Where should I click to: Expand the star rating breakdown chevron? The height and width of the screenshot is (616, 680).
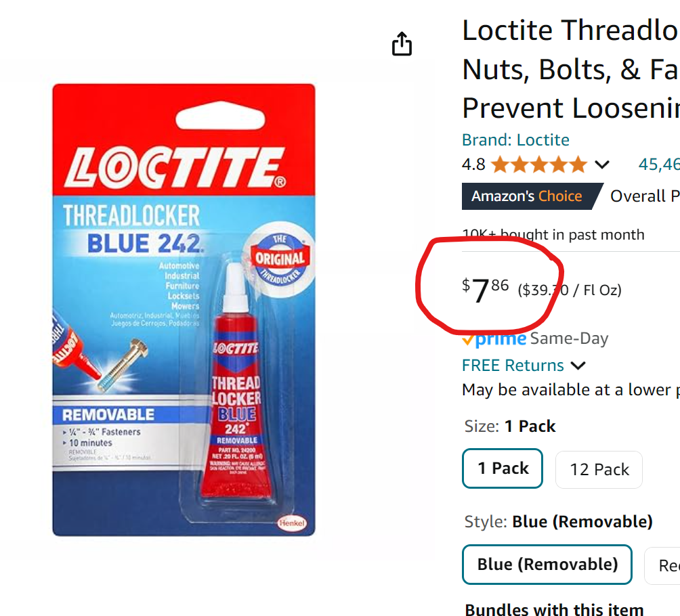coord(601,164)
